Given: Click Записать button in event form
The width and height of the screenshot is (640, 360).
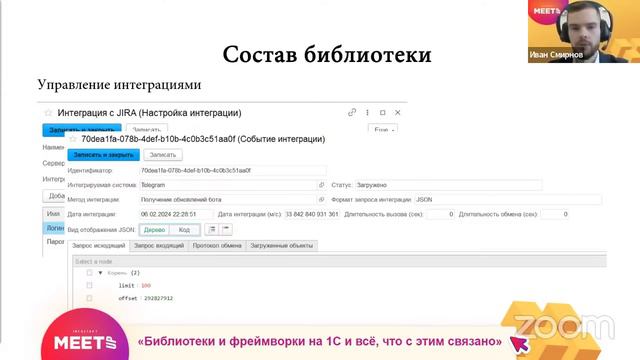Looking at the screenshot, I should [x=163, y=155].
